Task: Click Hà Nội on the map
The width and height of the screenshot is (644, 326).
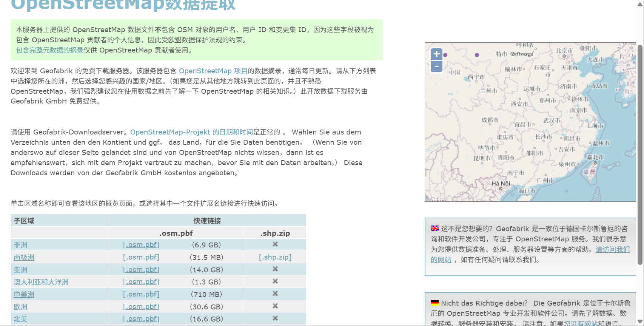Action: tap(501, 184)
